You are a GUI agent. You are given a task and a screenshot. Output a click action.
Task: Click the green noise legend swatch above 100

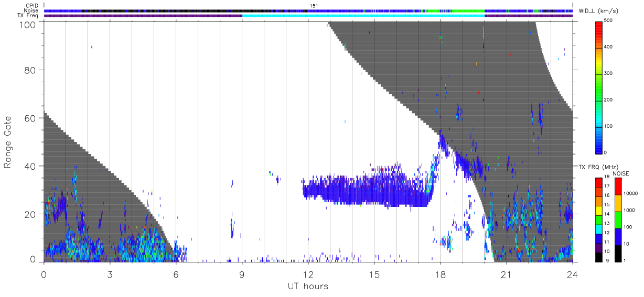pos(617,219)
